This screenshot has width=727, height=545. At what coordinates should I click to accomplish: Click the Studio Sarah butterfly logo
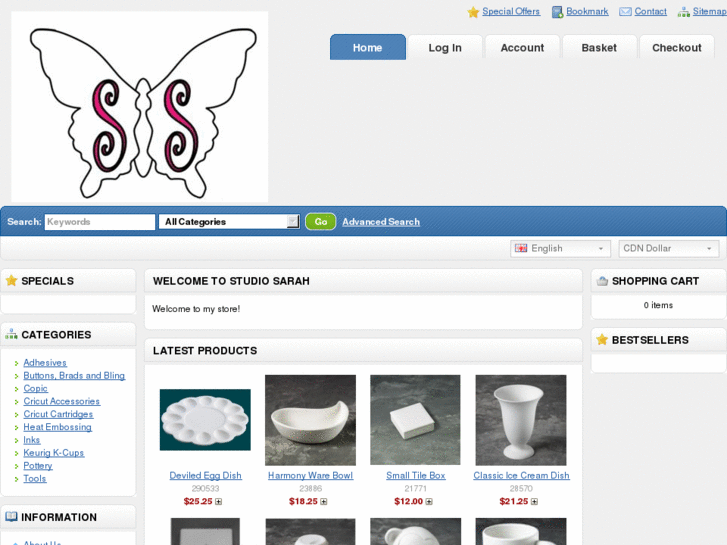click(140, 107)
